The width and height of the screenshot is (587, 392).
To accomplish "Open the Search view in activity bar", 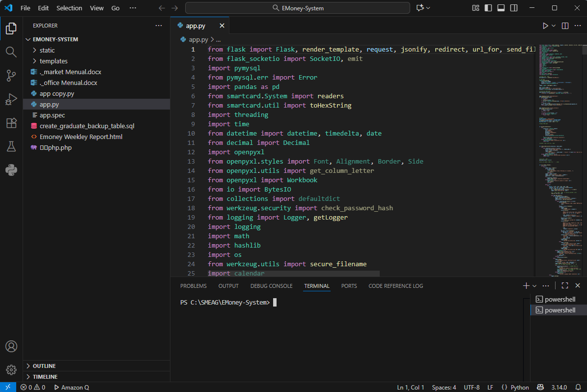I will tap(11, 52).
